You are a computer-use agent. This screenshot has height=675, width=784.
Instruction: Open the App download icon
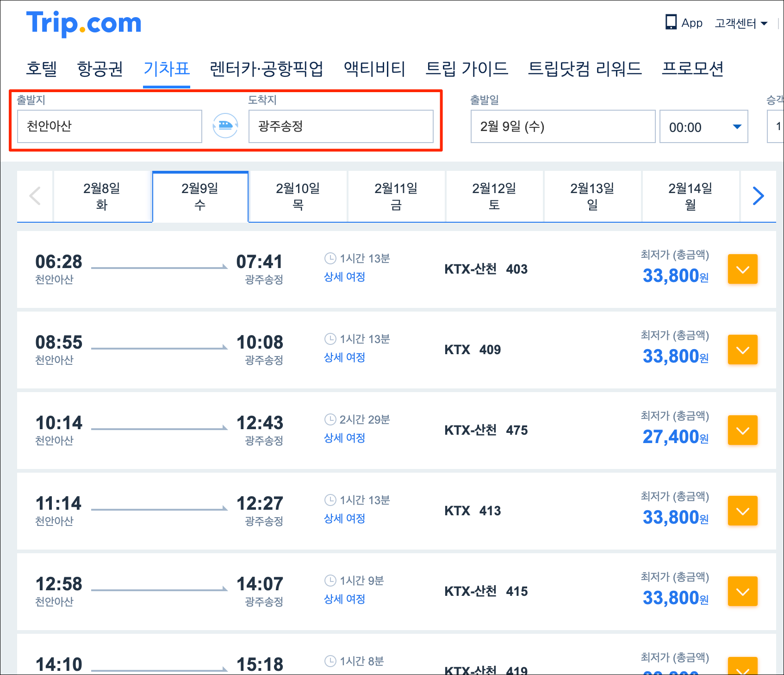(671, 22)
